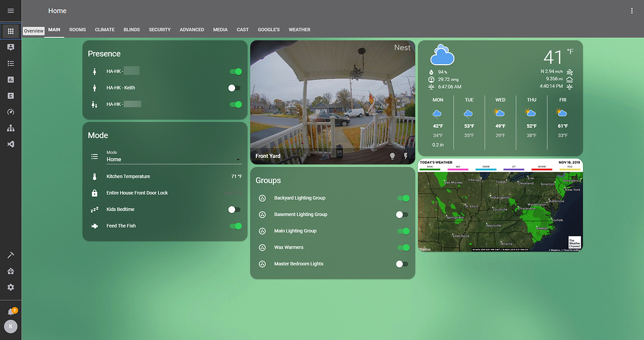Open the weather radar map image
This screenshot has height=340, width=644.
(500, 205)
